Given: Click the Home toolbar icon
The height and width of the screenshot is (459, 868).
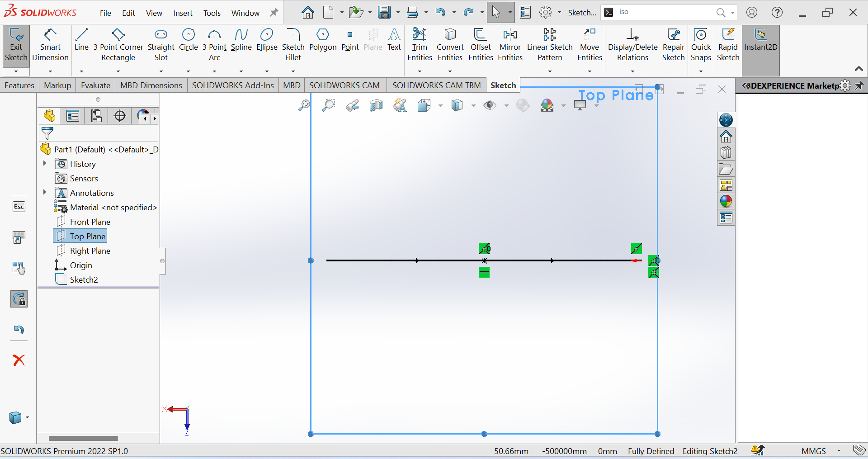Looking at the screenshot, I should (x=307, y=13).
